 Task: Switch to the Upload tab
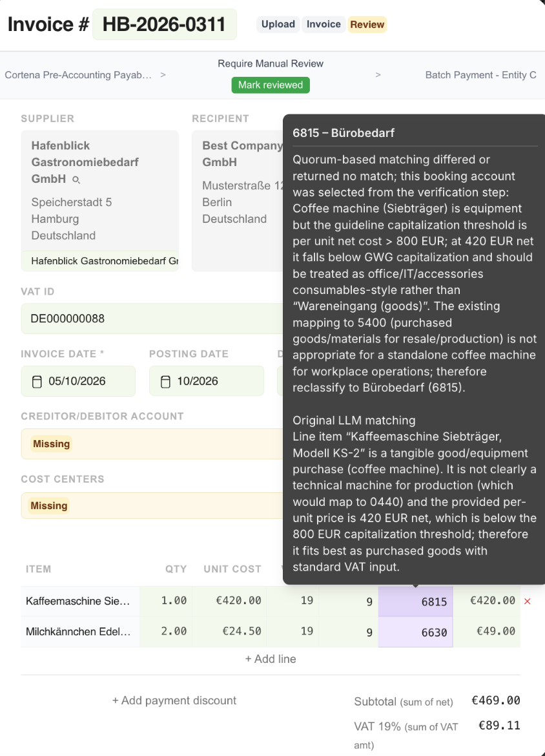(278, 24)
